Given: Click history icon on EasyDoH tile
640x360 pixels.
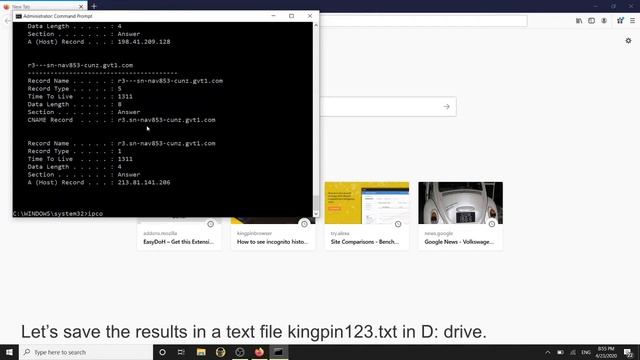Looking at the screenshot, I should (211, 224).
